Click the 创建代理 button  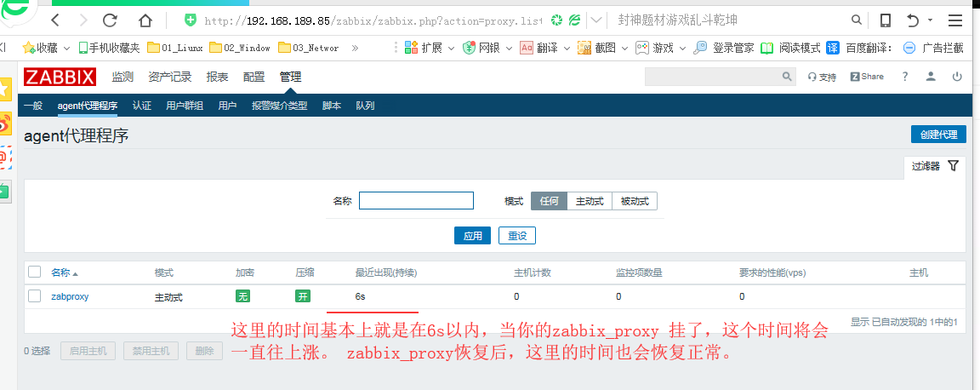coord(939,135)
